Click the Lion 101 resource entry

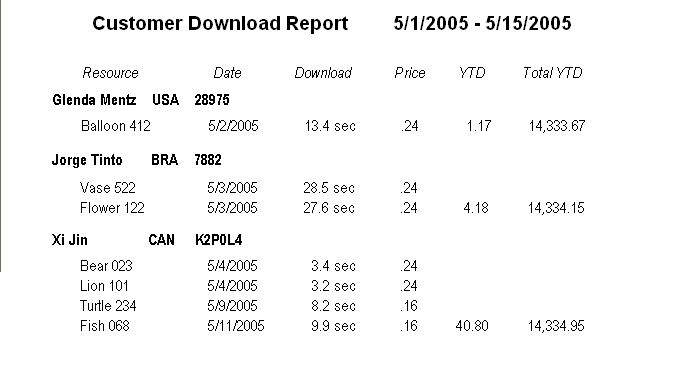[104, 286]
